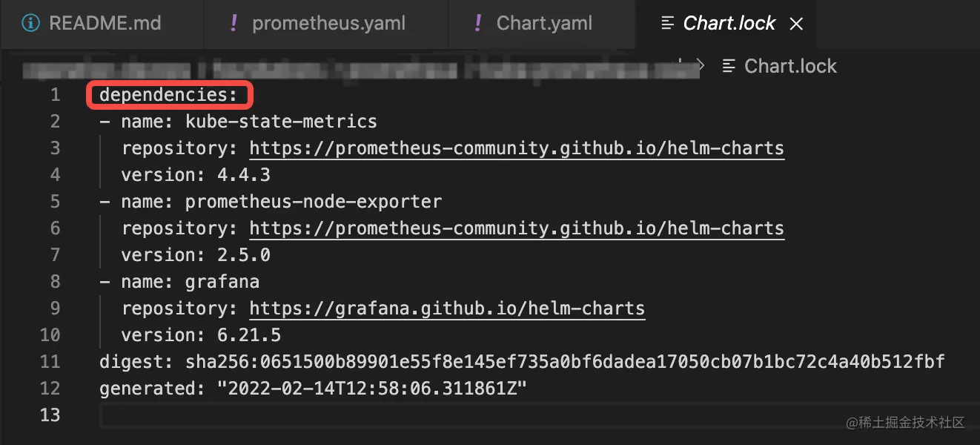Follow the prometheus-node-exporter repository link on line 6
Viewport: 980px width, 445px height.
[x=516, y=228]
